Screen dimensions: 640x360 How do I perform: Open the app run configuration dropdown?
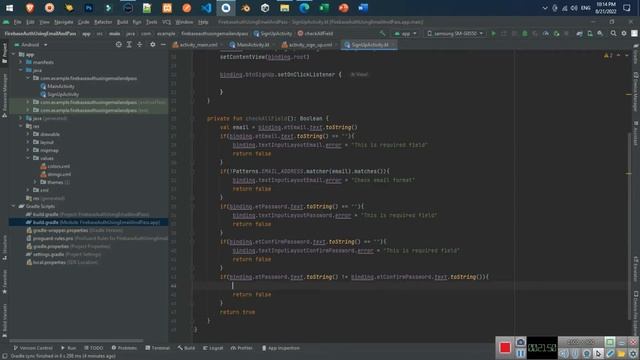405,33
